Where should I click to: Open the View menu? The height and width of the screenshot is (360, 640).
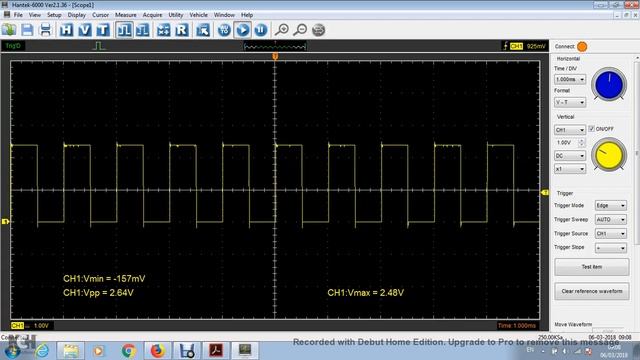pos(35,15)
